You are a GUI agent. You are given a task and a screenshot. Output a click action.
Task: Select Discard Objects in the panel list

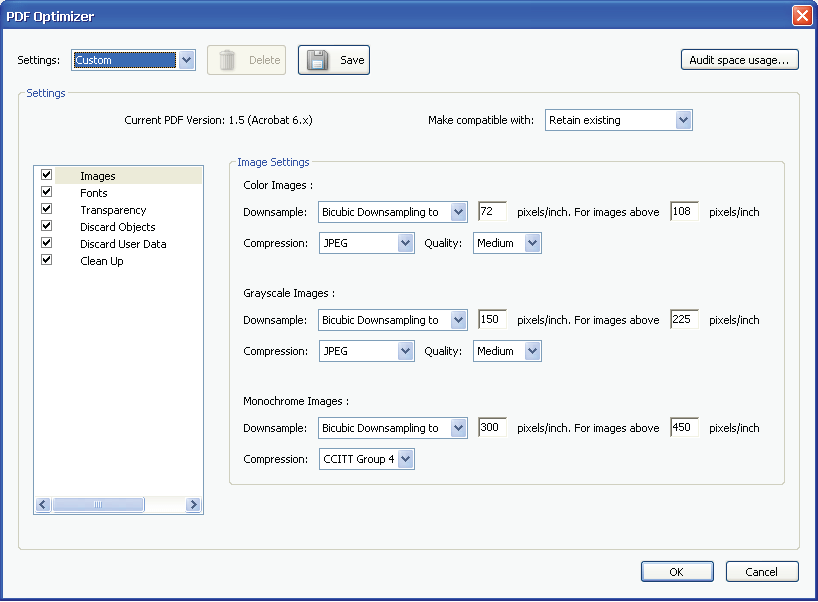pyautogui.click(x=117, y=227)
